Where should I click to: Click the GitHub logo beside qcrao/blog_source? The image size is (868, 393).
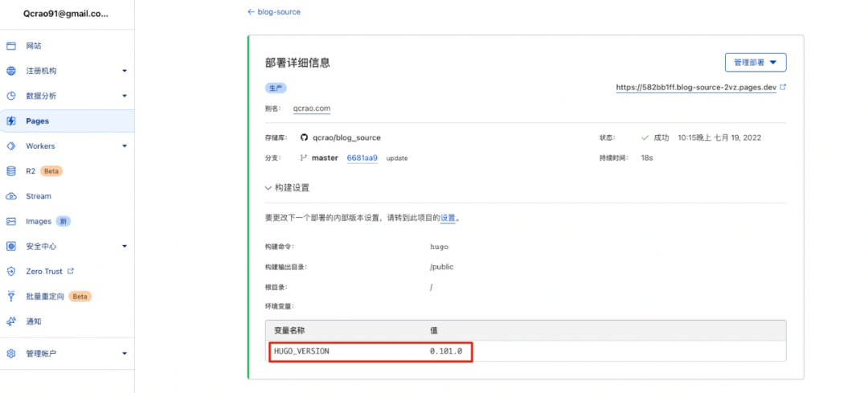coord(303,137)
